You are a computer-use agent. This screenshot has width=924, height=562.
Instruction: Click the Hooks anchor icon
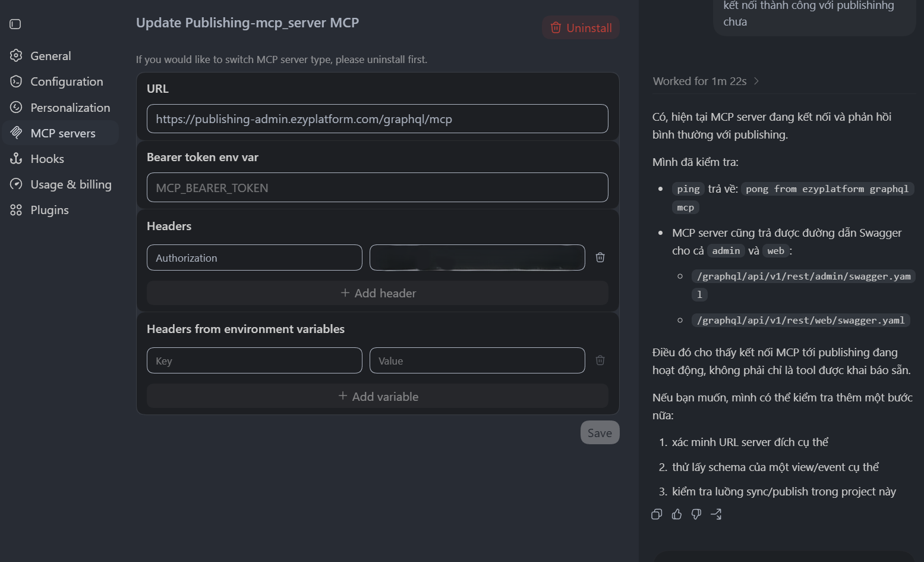click(16, 159)
